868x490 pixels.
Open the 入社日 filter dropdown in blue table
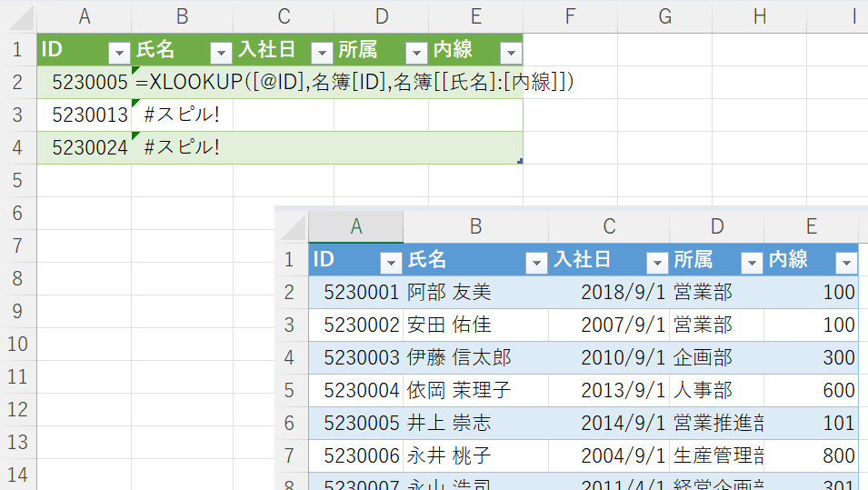[x=657, y=263]
